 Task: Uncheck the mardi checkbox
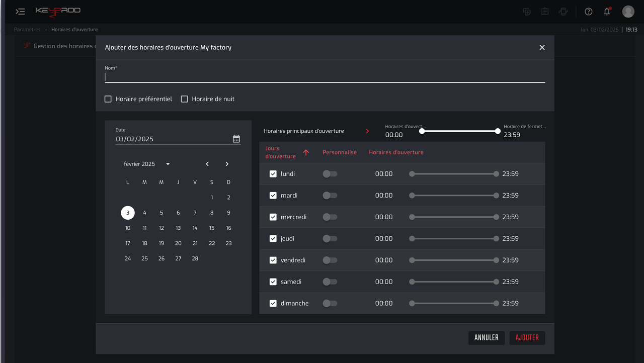tap(273, 196)
